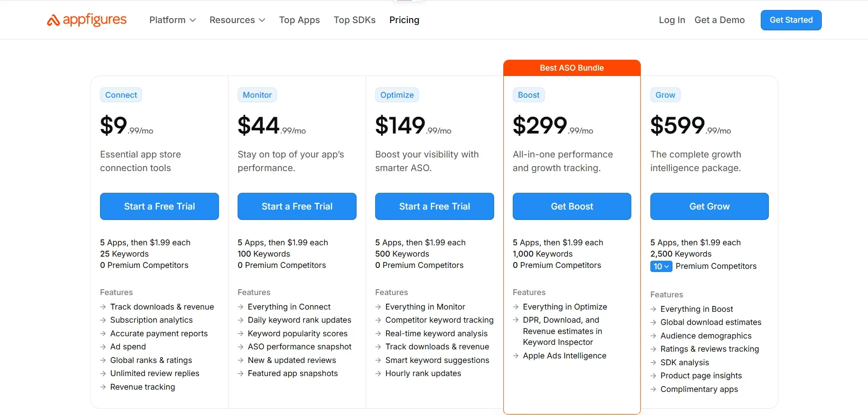Start a free trial for the Connect plan
868x415 pixels.
159,206
